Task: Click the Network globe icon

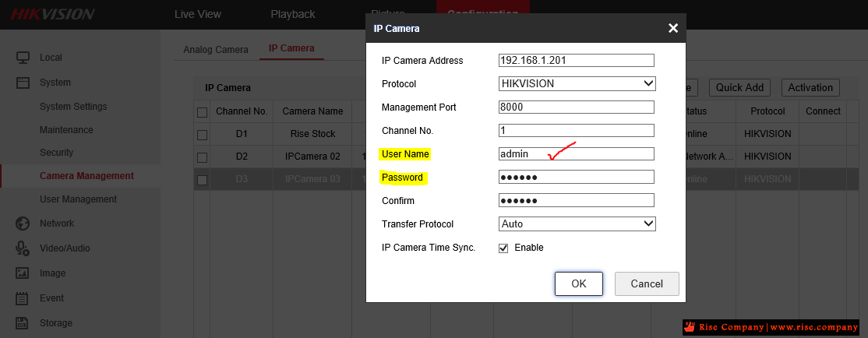Action: click(x=22, y=224)
